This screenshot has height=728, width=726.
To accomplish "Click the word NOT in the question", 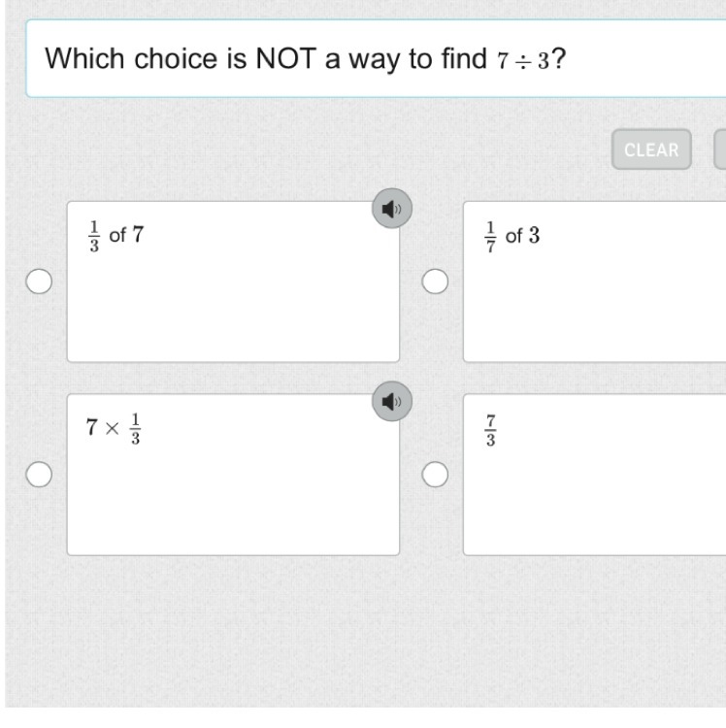I will click(x=283, y=58).
